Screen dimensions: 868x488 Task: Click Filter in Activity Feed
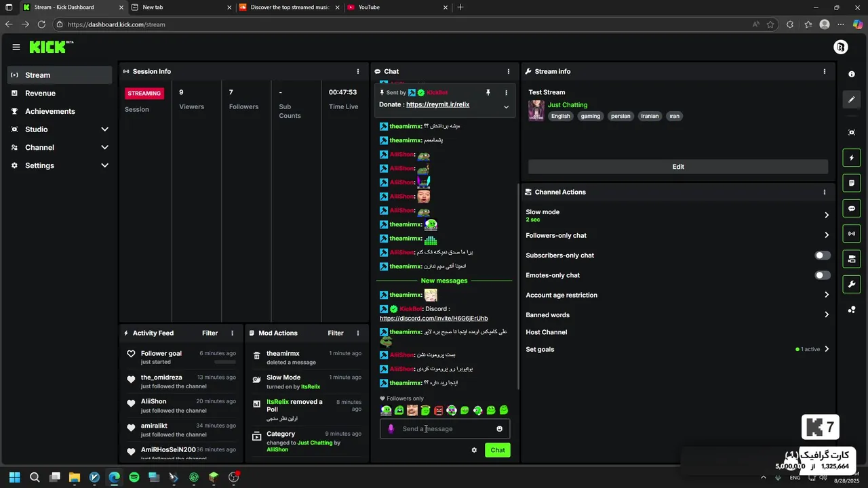[210, 333]
